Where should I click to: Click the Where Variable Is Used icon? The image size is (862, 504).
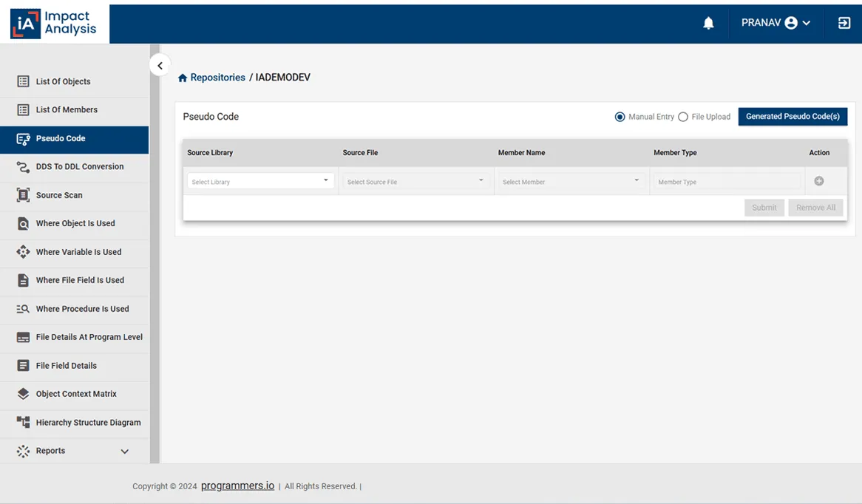point(23,252)
